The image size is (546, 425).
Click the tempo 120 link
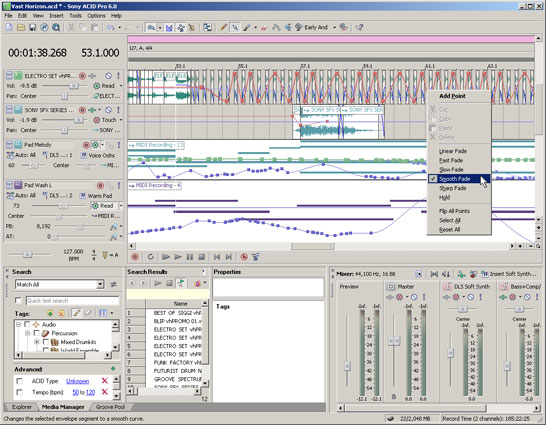[90, 392]
